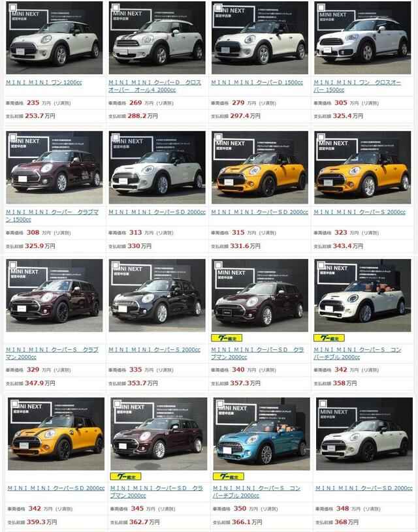Open the クーパー クラブマン 1500cc listing link
The width and height of the screenshot is (418, 532).
coord(52,216)
